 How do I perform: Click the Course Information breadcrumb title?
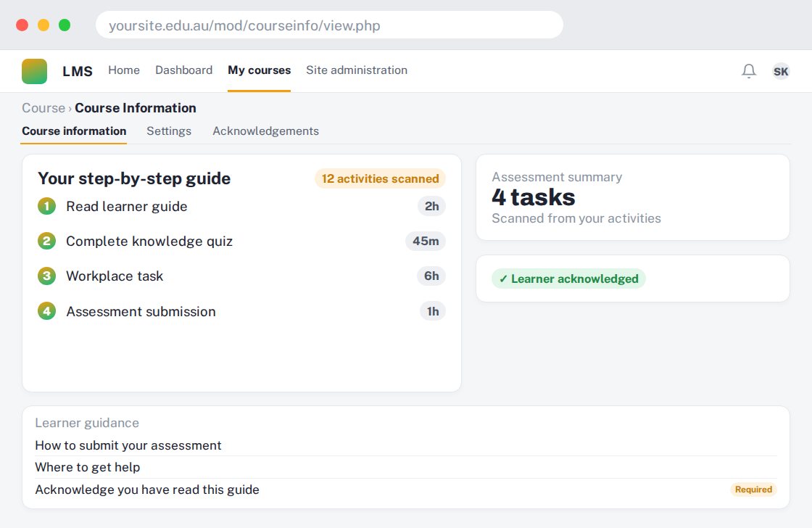point(136,108)
